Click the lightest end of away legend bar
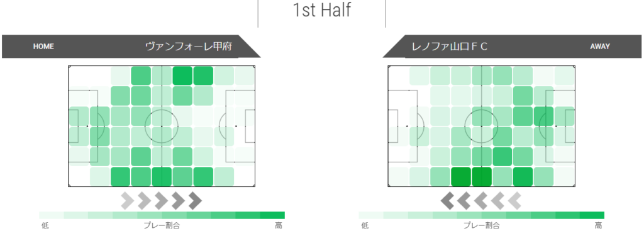 coord(371,215)
